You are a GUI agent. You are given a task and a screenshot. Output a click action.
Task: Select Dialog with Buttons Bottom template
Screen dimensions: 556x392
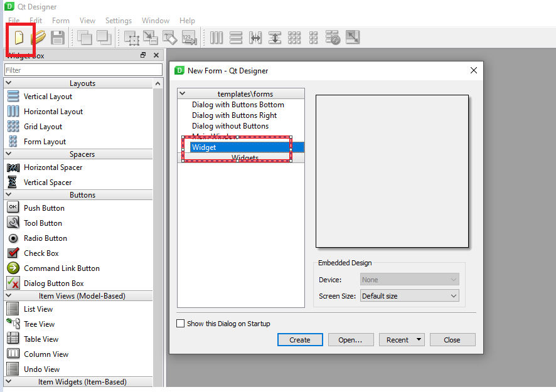click(x=238, y=105)
